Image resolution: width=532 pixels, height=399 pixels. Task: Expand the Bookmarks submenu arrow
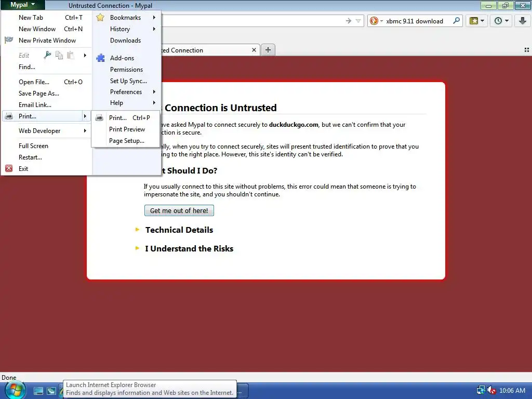154,18
